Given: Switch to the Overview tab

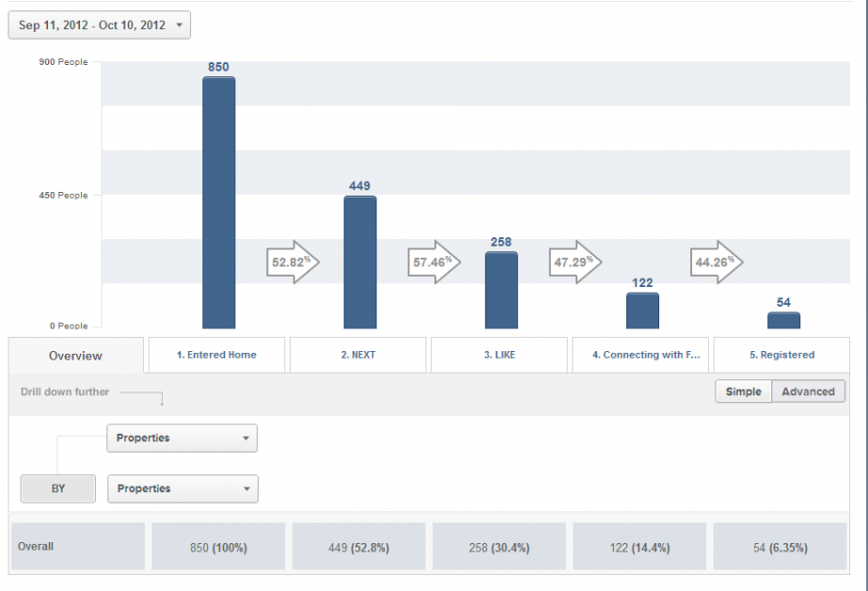Looking at the screenshot, I should (x=75, y=356).
